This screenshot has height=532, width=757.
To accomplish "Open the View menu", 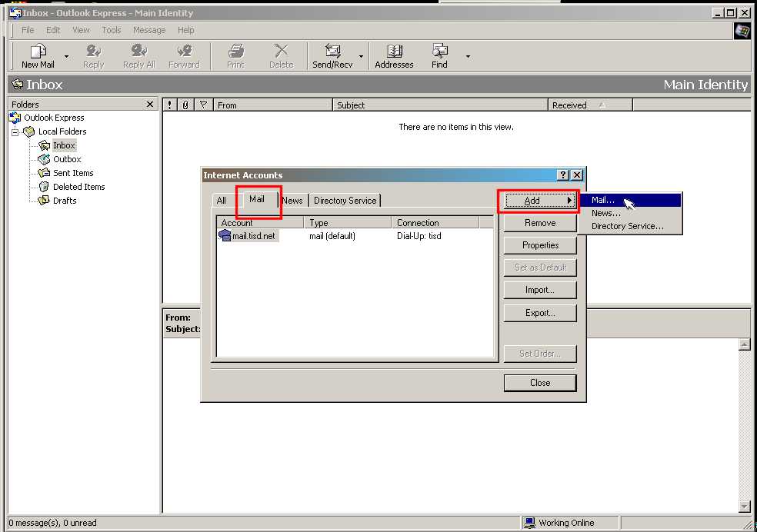I will (81, 30).
